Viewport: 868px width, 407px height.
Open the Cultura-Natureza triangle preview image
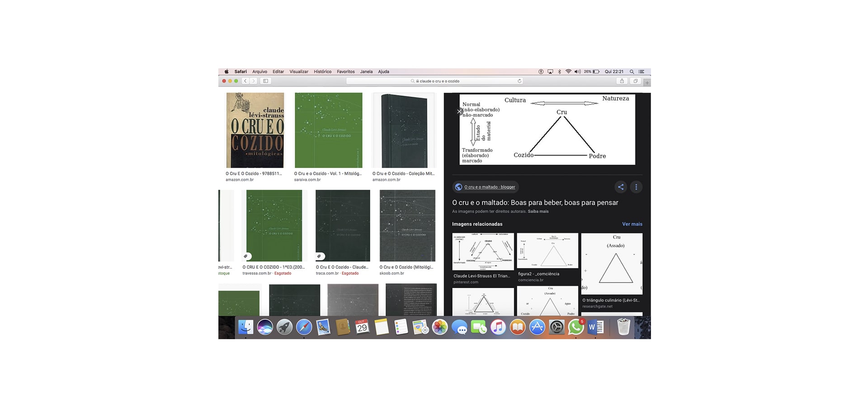pyautogui.click(x=547, y=129)
